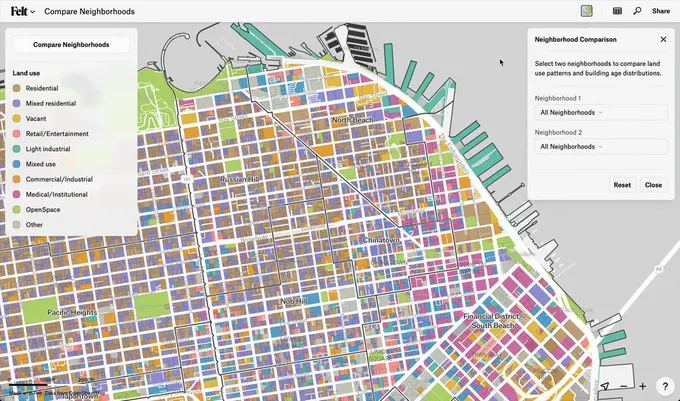Select the Mixed use legend entry
This screenshot has width=680, height=401.
click(34, 164)
